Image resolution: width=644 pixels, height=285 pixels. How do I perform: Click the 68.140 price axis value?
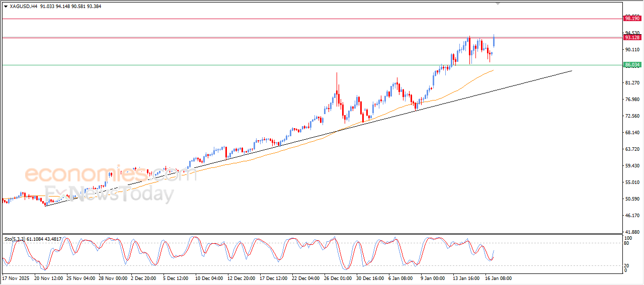[x=631, y=133]
